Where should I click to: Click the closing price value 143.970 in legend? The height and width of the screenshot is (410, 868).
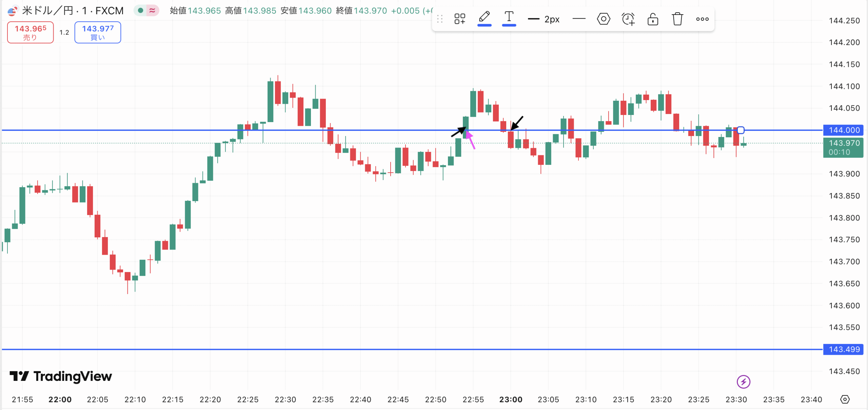pos(370,11)
